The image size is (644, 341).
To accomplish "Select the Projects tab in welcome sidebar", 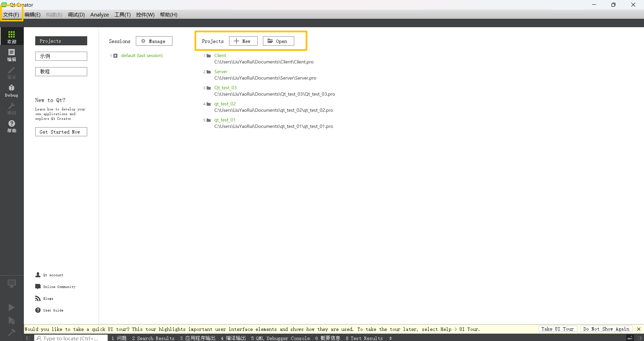I will point(61,41).
